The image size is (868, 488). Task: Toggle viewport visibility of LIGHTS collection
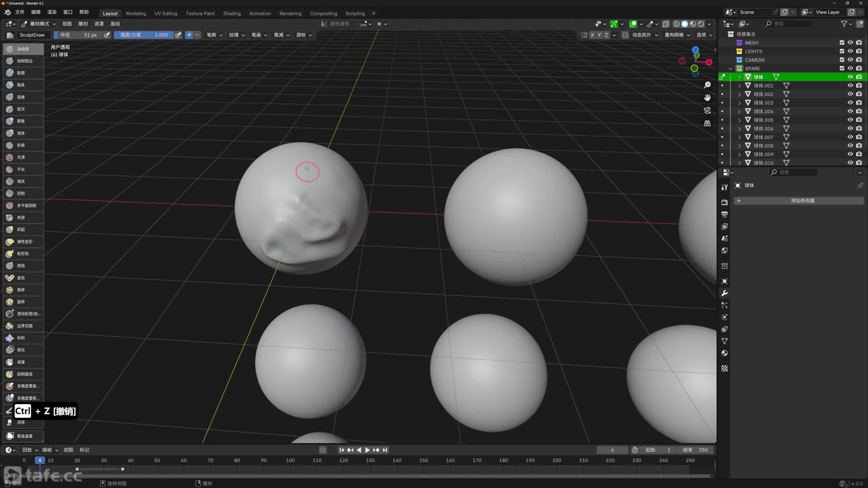850,51
